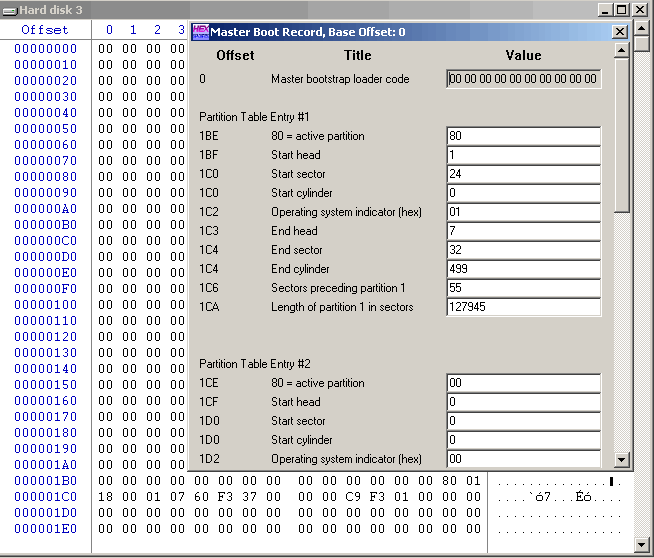This screenshot has width=654, height=558.
Task: Click the HEX icon in Master Boot Record title
Action: (201, 32)
